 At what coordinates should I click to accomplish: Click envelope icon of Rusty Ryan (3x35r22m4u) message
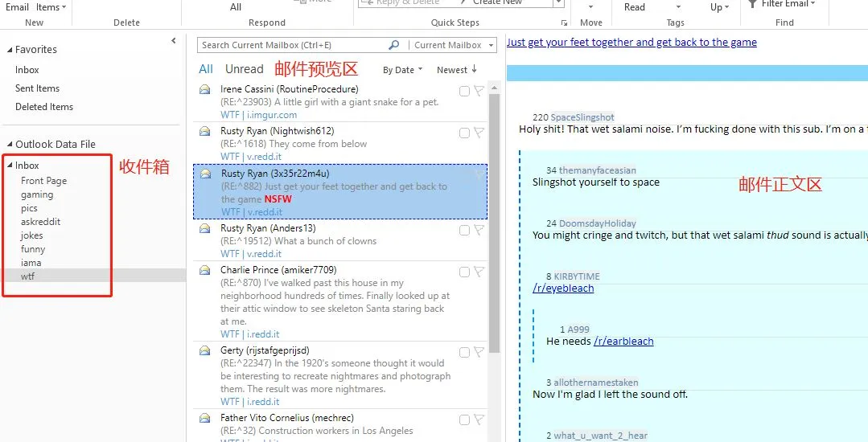click(x=206, y=174)
